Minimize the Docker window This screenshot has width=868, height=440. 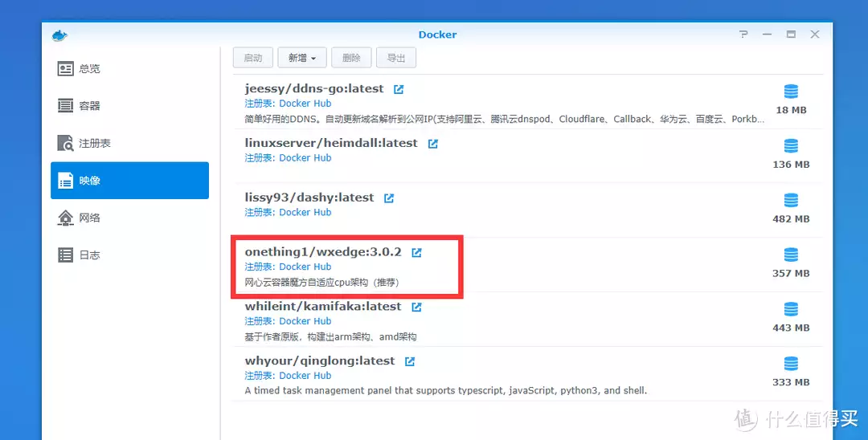[767, 35]
